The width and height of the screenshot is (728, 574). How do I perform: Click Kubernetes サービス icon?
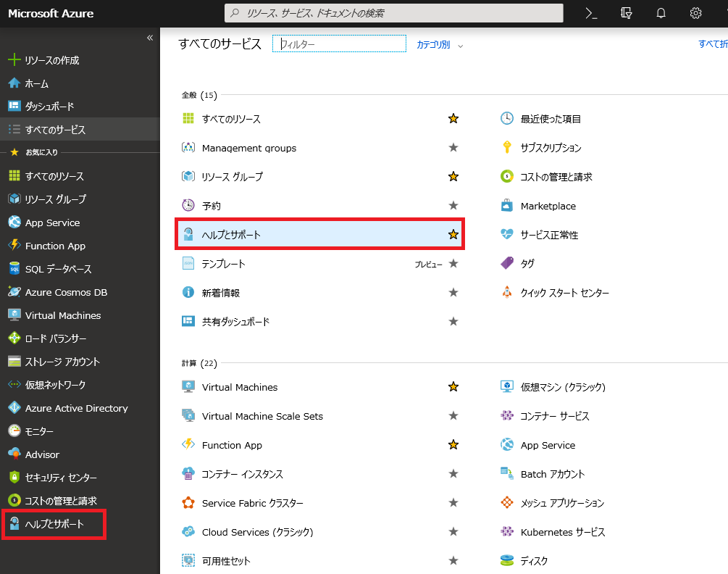(507, 532)
